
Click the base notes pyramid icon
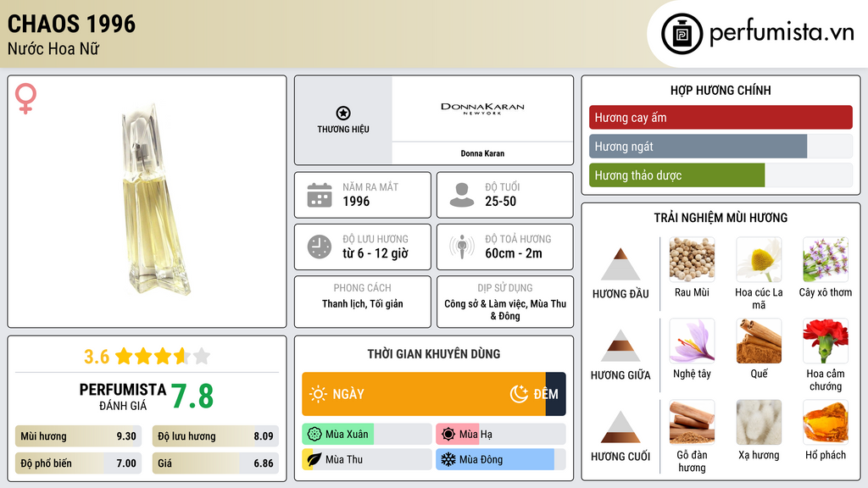click(x=620, y=427)
